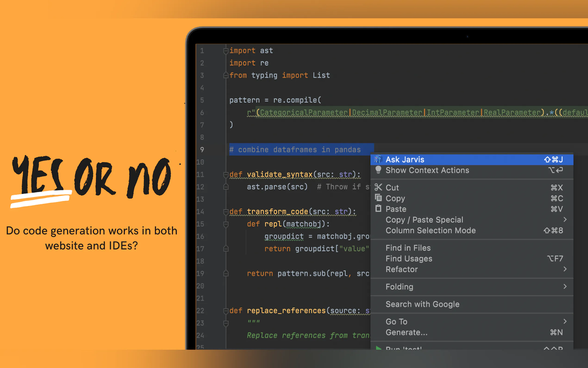Click the lightbulb Show Context Actions icon
This screenshot has width=588, height=368.
pyautogui.click(x=378, y=170)
